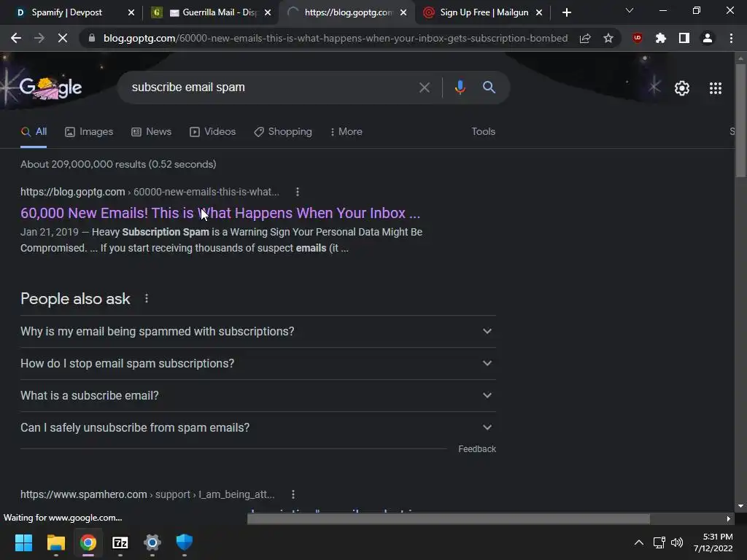
Task: Open 7-Zip from the taskbar
Action: 120,542
